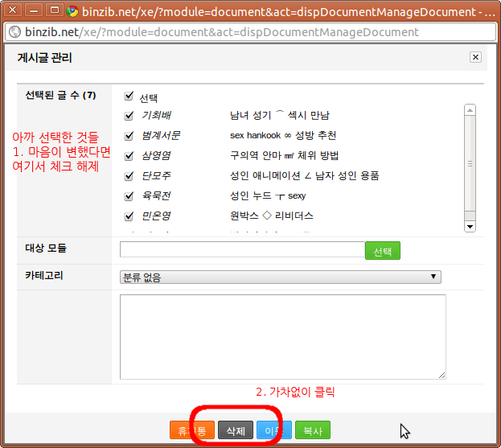Click the post list scrollbar thumb
The width and height of the screenshot is (501, 448).
(470, 163)
